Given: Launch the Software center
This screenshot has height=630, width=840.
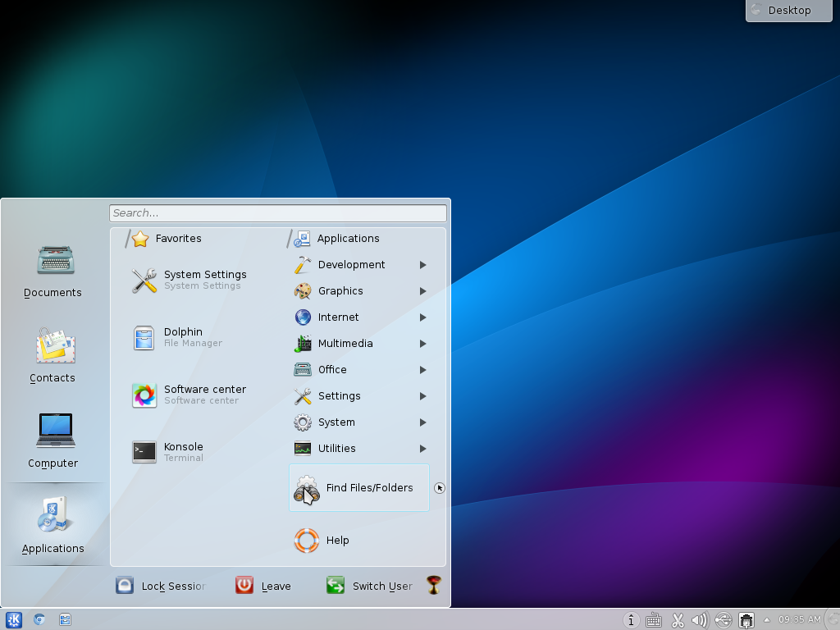Looking at the screenshot, I should pos(197,395).
